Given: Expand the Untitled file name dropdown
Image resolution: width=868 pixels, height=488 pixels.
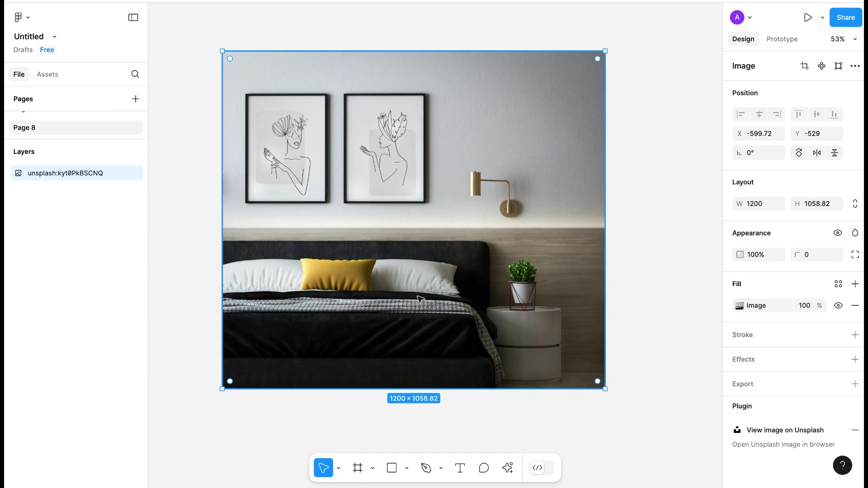Looking at the screenshot, I should [54, 37].
